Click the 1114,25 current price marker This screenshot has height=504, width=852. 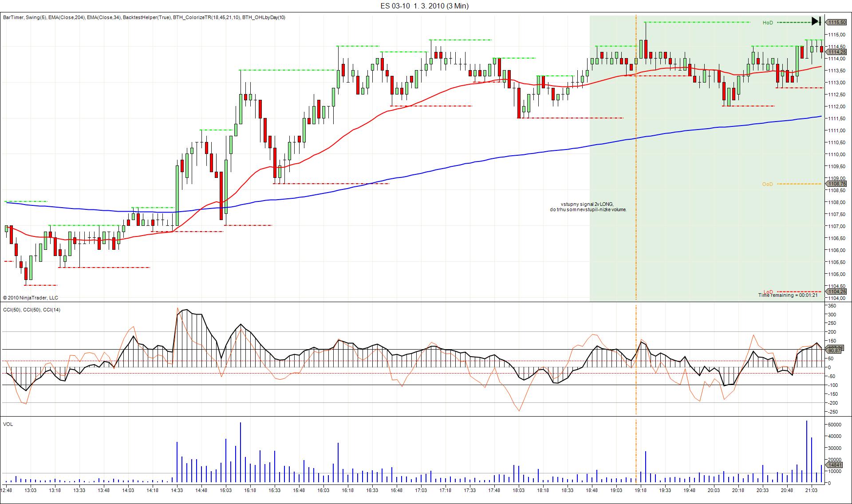click(837, 52)
